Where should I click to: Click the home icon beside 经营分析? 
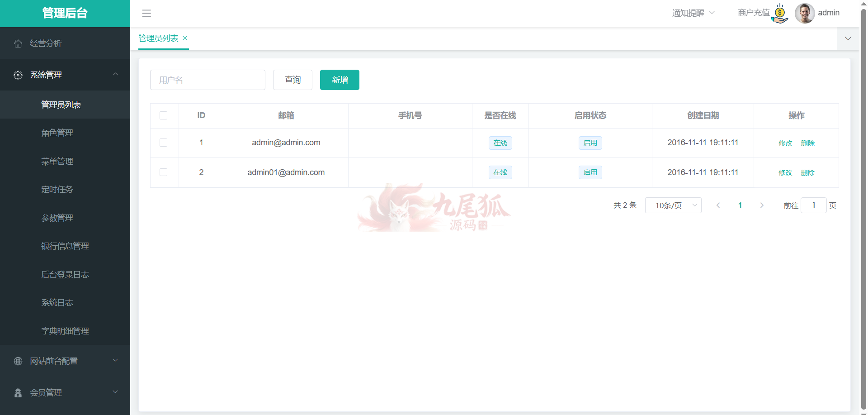coord(18,43)
